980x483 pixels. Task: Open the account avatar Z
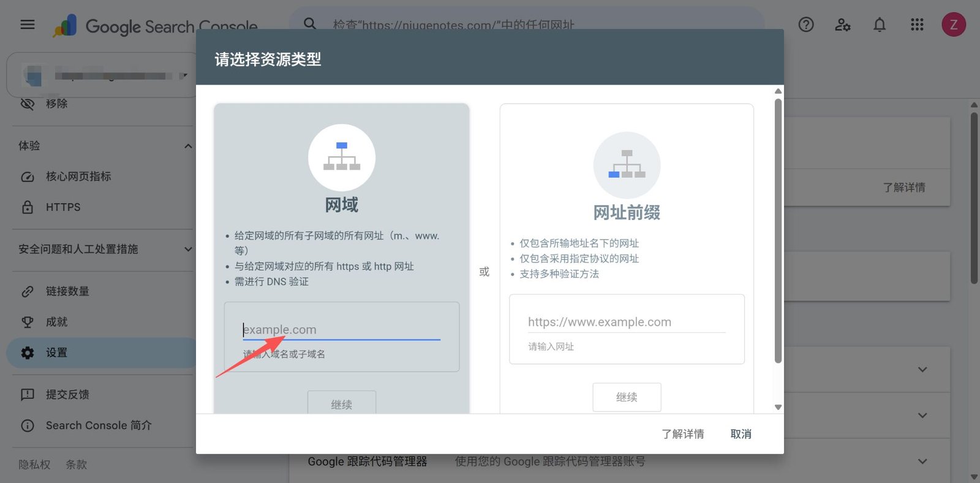click(x=954, y=25)
